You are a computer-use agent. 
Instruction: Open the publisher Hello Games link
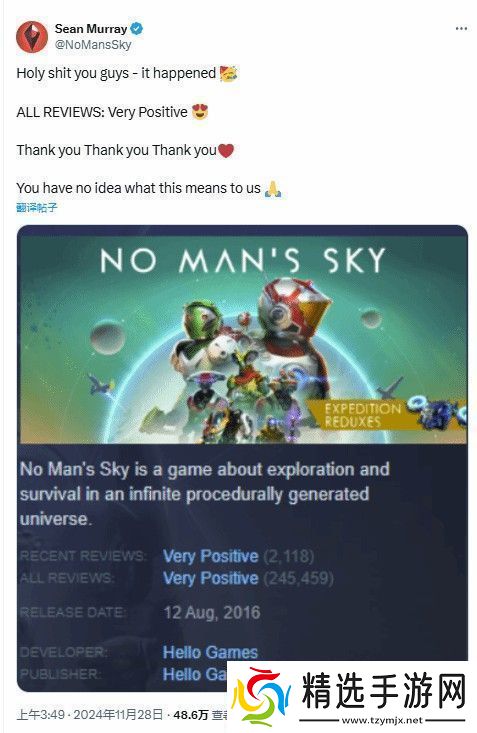coord(195,674)
